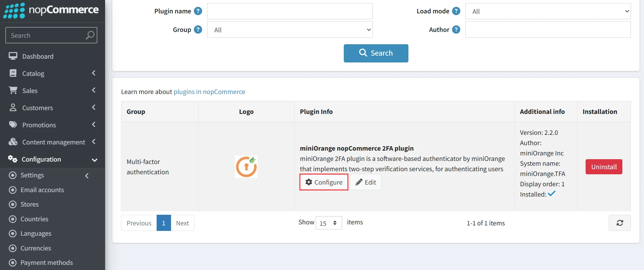This screenshot has width=644, height=270.
Task: Click the Plugin name help icon
Action: (x=198, y=11)
